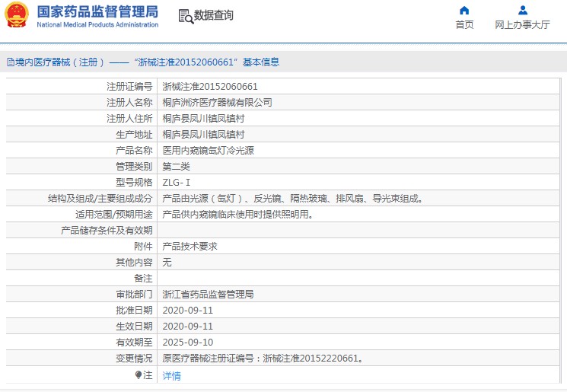The image size is (567, 392).
Task: Select expiry date 2025-09-10
Action: click(x=188, y=342)
